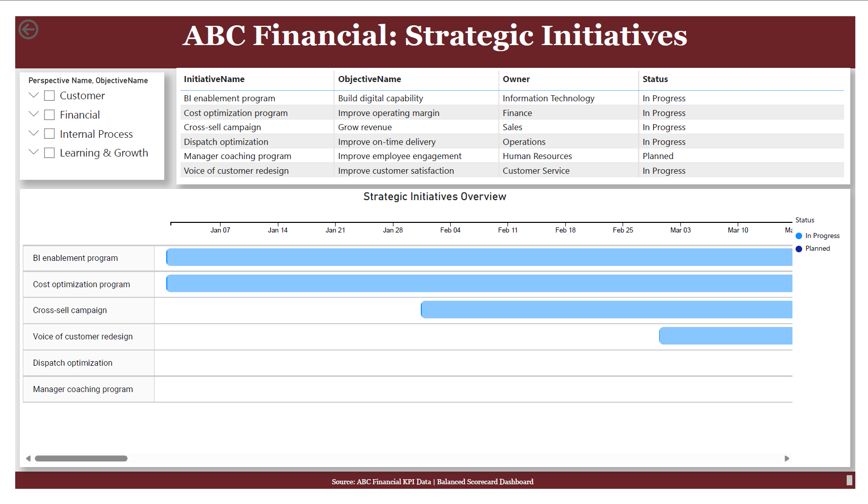This screenshot has height=504, width=868.
Task: Click the back arrow icon in header
Action: pos(28,29)
